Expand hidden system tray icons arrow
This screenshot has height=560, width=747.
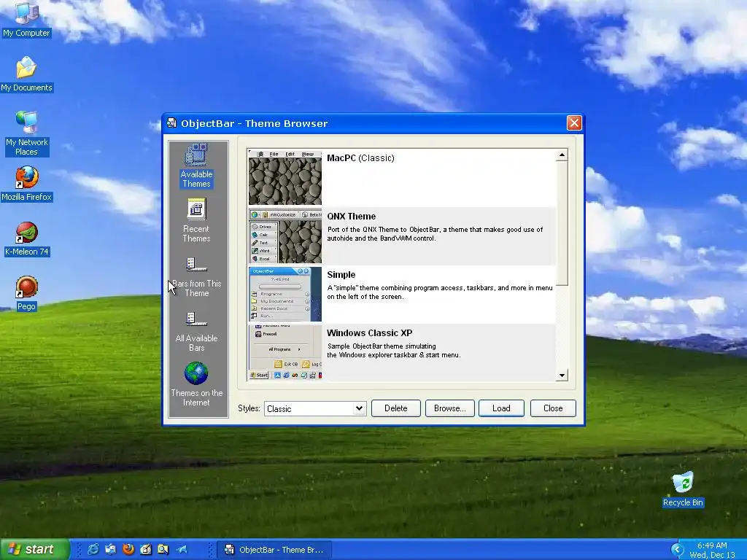coord(677,550)
